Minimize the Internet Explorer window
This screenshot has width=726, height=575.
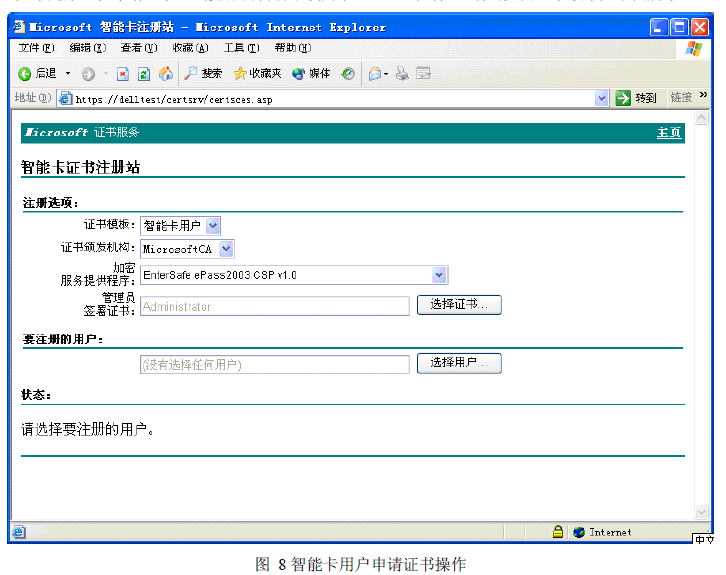658,27
